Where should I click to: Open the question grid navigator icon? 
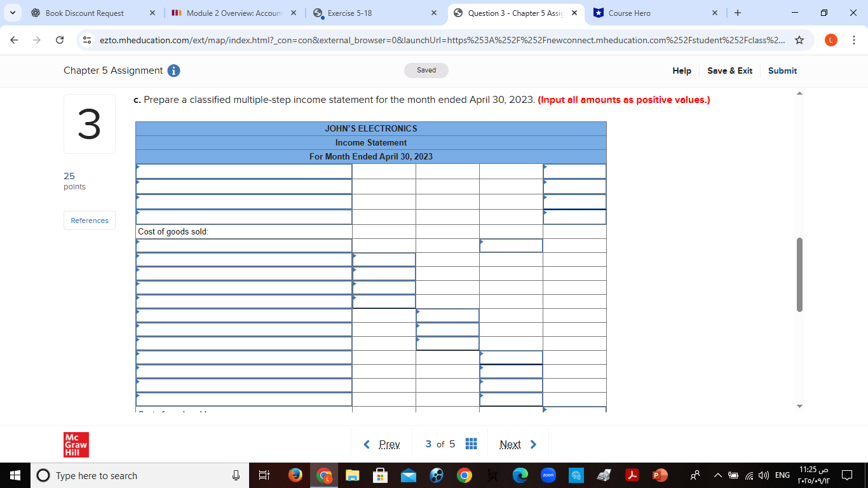click(x=471, y=444)
